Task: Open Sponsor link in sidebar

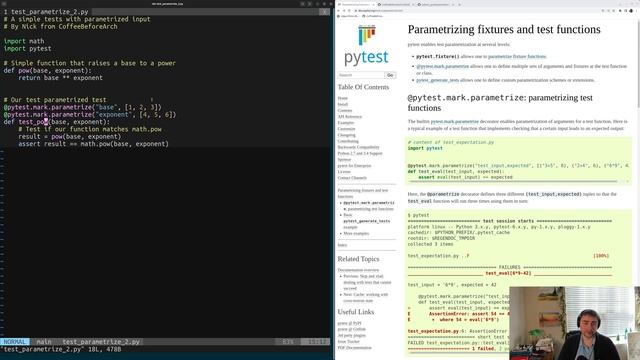Action: 344,159
